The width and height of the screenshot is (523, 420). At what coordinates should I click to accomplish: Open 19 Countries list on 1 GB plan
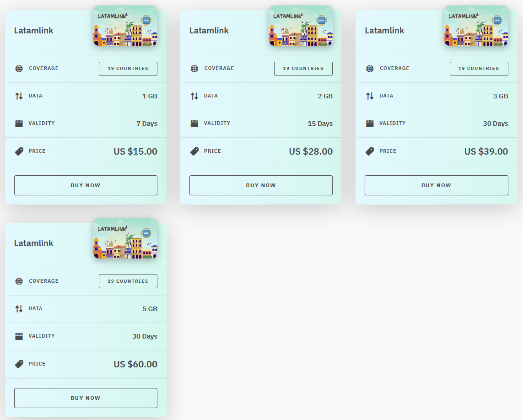[x=128, y=69]
